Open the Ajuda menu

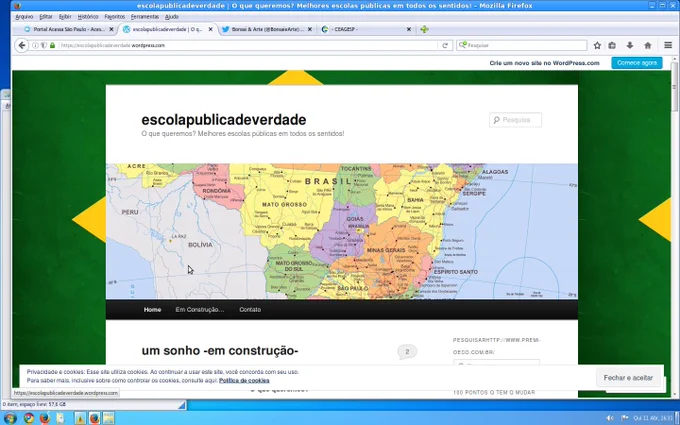click(172, 16)
